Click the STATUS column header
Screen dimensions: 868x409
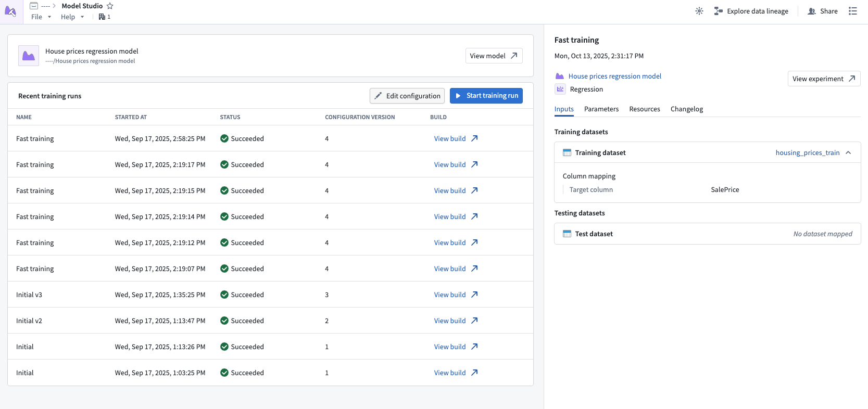click(230, 117)
